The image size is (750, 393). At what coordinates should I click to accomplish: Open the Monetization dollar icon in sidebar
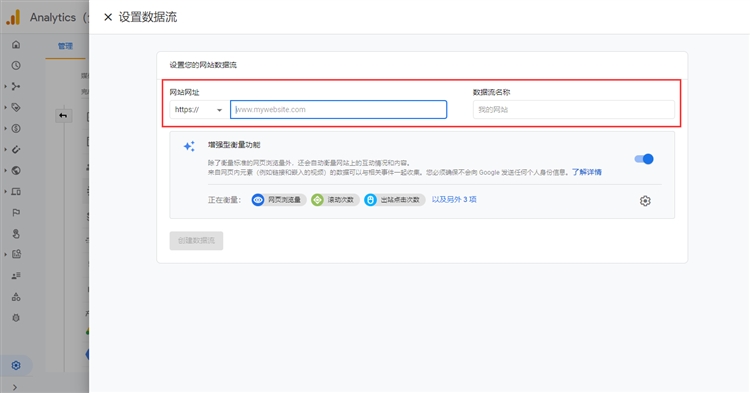[16, 129]
